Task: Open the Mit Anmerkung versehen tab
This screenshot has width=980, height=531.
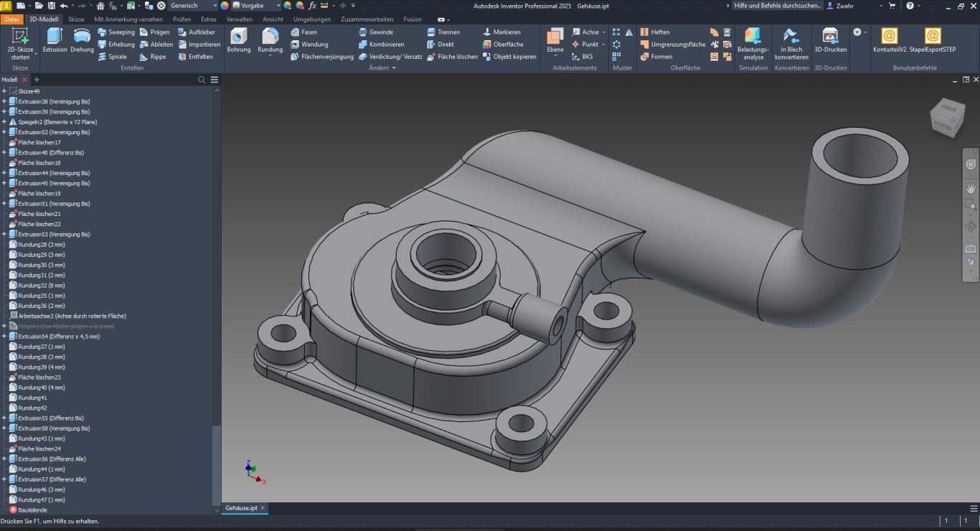Action: point(128,19)
